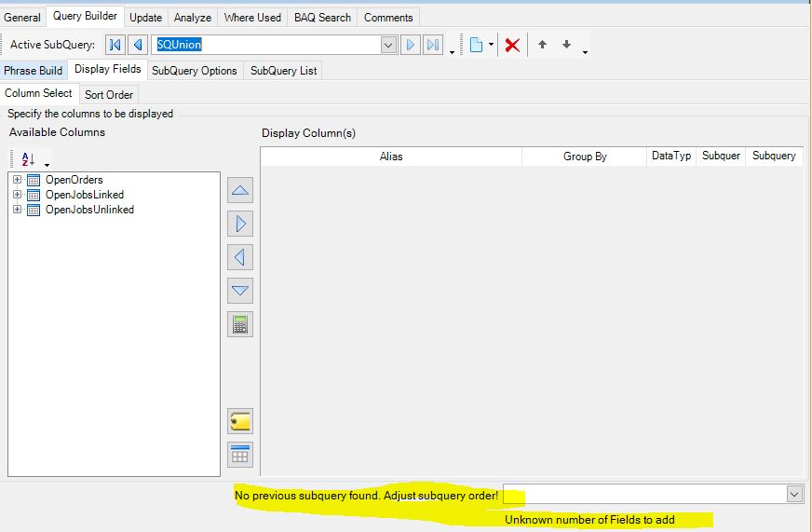812x532 pixels.
Task: Switch to Sort Order tab
Action: point(109,95)
